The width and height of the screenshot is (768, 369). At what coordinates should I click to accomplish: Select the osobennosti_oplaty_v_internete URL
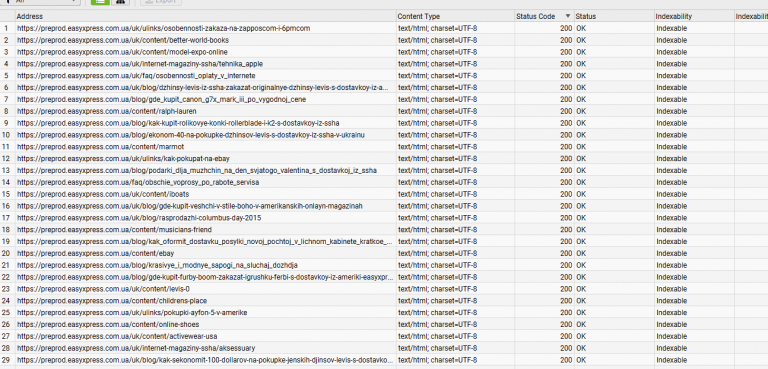[x=136, y=75]
